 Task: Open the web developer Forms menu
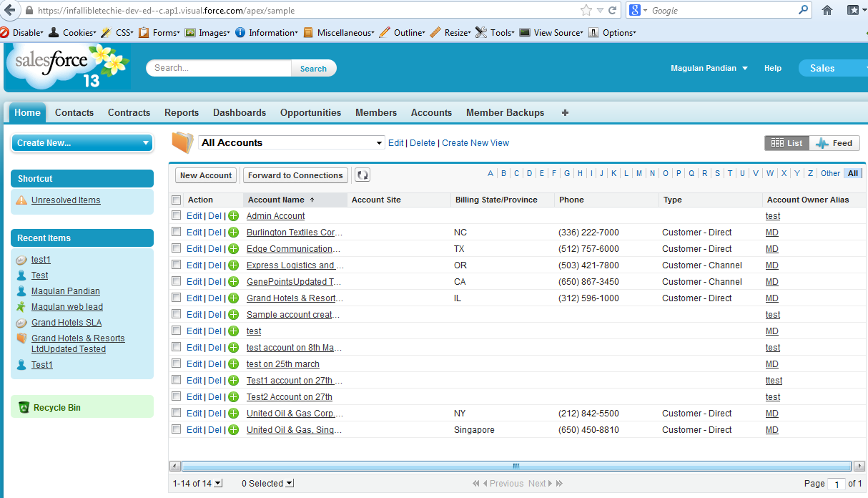pyautogui.click(x=159, y=33)
